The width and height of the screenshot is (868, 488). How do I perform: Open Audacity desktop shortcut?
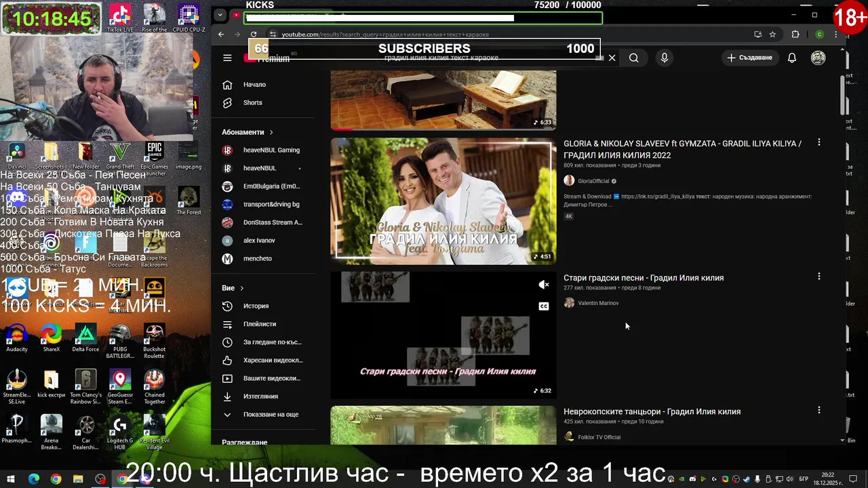pyautogui.click(x=17, y=339)
